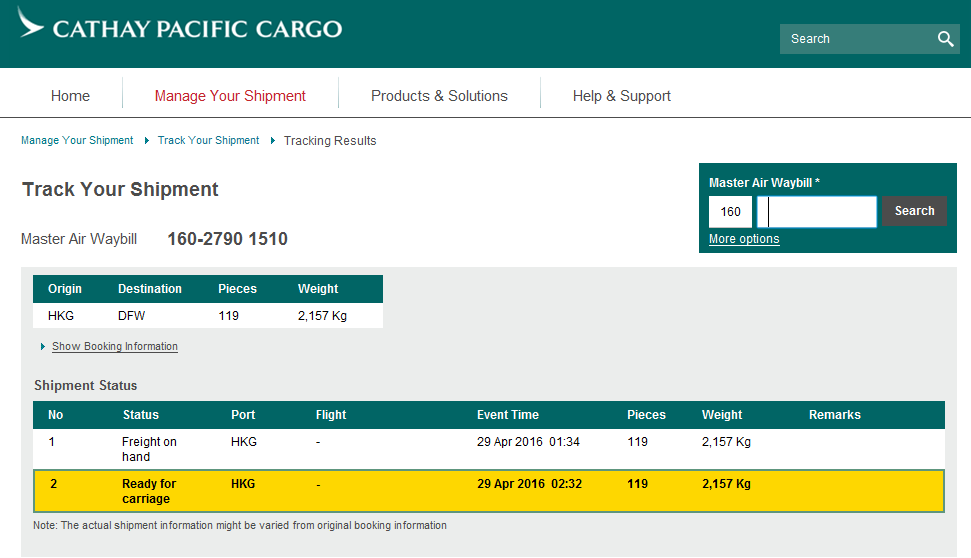The image size is (971, 558).
Task: Go to Manage Your Shipment breadcrumb
Action: tap(77, 141)
